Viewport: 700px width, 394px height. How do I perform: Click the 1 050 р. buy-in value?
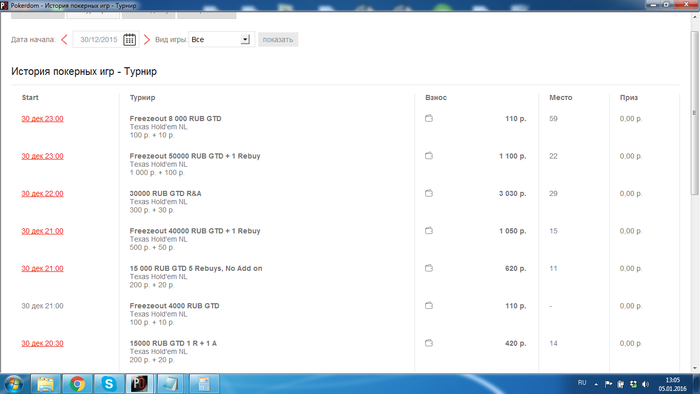[x=512, y=231]
